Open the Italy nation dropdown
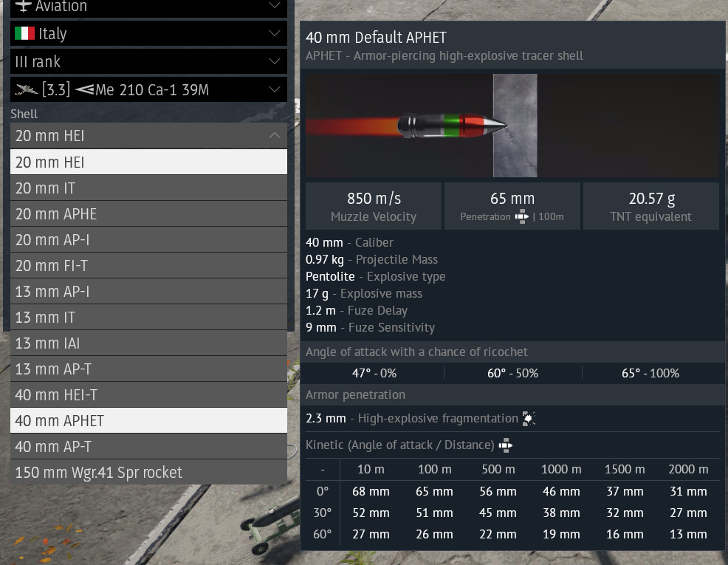The image size is (728, 565). [x=275, y=34]
